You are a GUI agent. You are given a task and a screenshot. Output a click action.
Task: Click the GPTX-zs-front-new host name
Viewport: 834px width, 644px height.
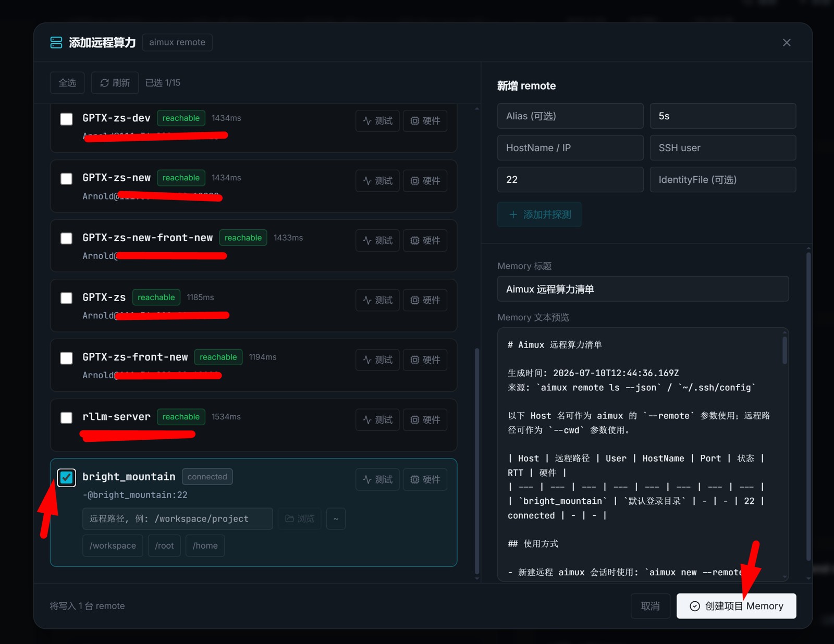click(136, 357)
